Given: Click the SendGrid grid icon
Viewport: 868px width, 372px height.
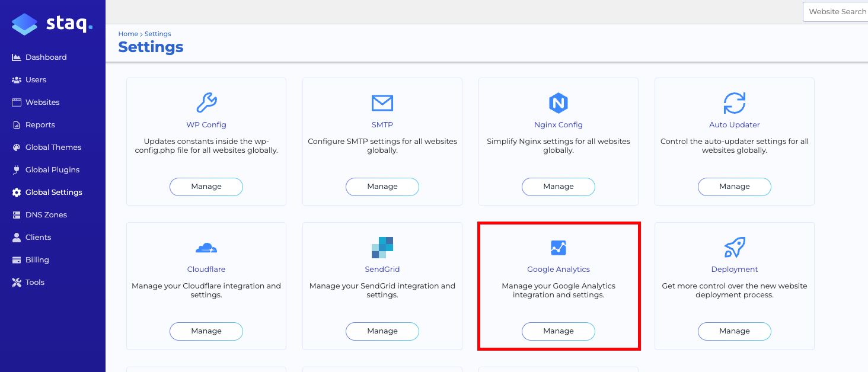Looking at the screenshot, I should (382, 247).
